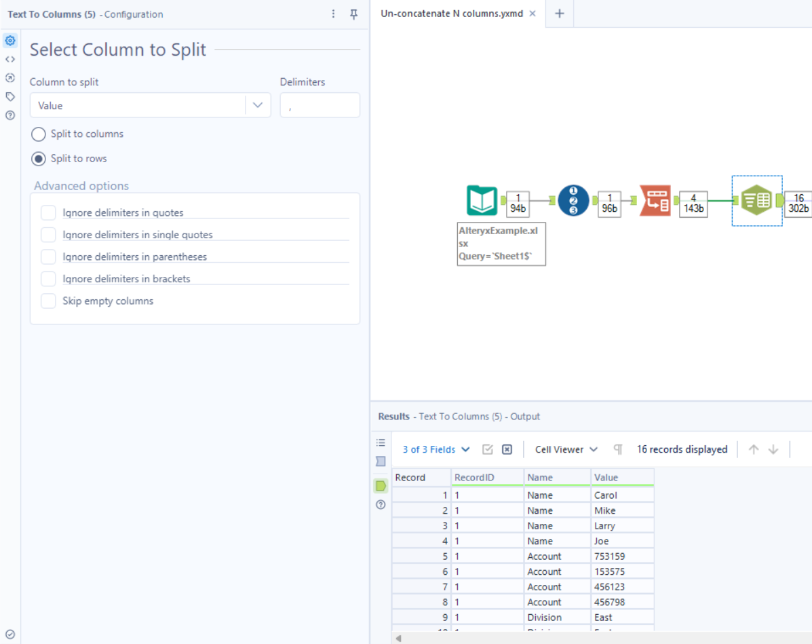Viewport: 812px width, 644px height.
Task: Add a new workflow tab
Action: [559, 14]
